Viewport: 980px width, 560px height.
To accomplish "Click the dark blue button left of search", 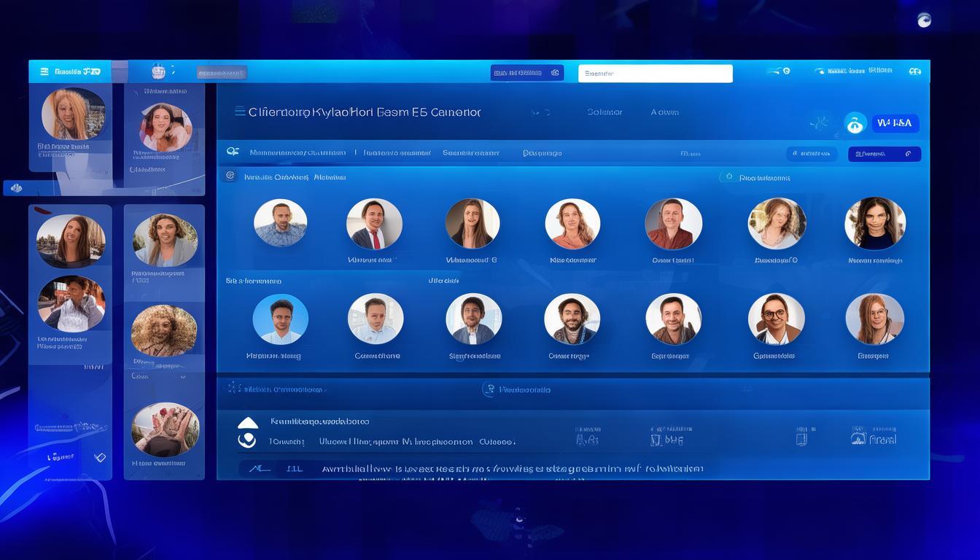I will (x=526, y=73).
